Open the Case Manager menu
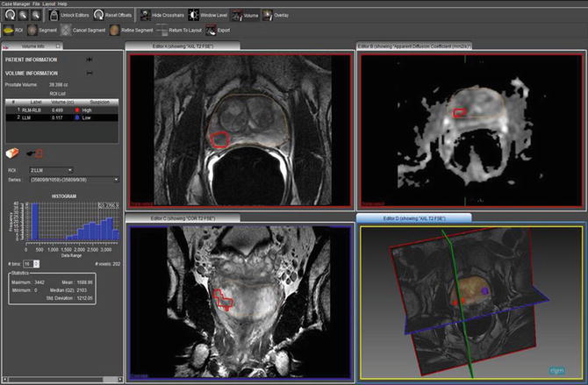This screenshot has width=588, height=385. [x=17, y=4]
